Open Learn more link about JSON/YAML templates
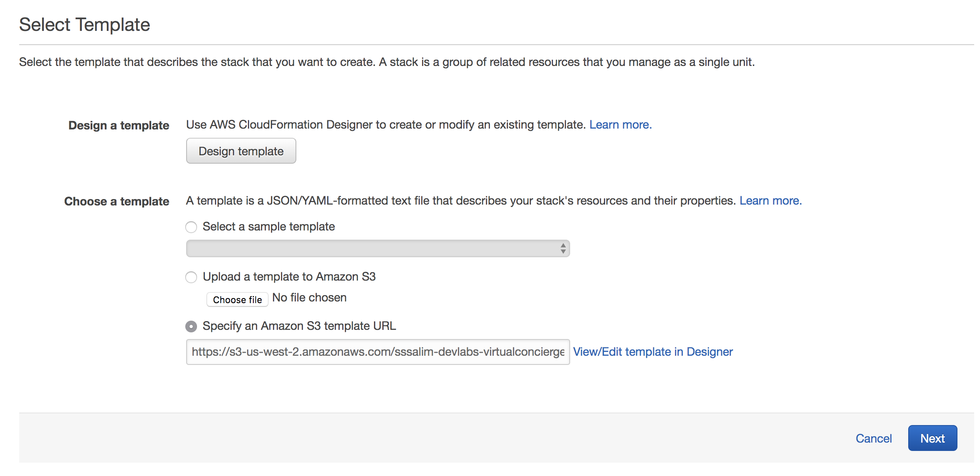 tap(770, 201)
